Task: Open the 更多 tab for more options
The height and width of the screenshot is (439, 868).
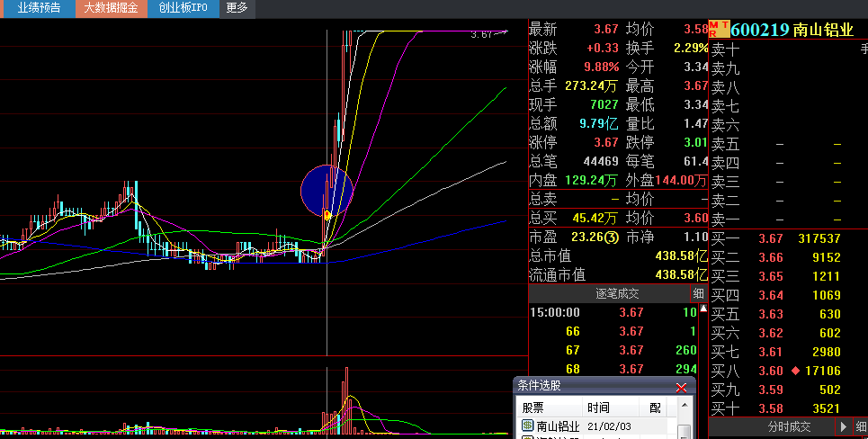Action: point(237,8)
